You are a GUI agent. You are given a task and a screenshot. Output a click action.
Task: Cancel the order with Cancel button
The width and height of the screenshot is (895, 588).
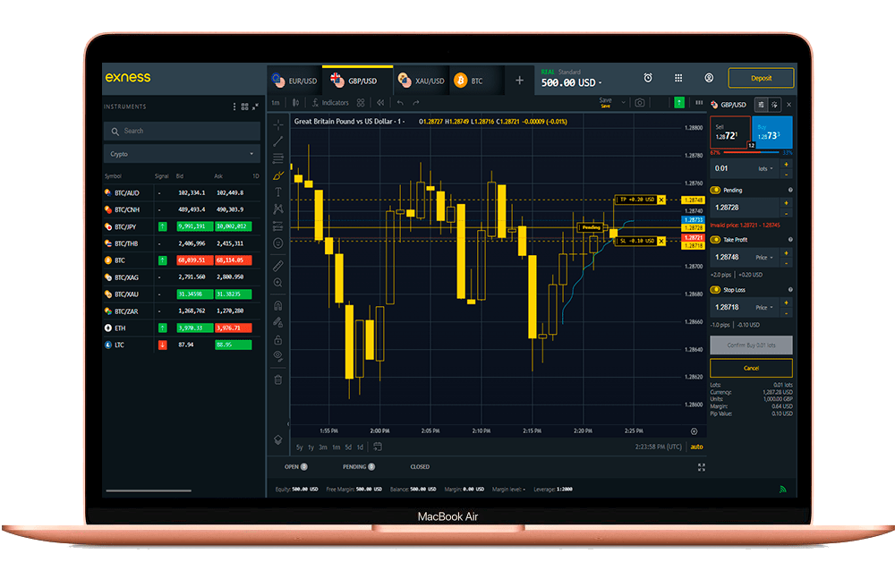[x=751, y=368]
